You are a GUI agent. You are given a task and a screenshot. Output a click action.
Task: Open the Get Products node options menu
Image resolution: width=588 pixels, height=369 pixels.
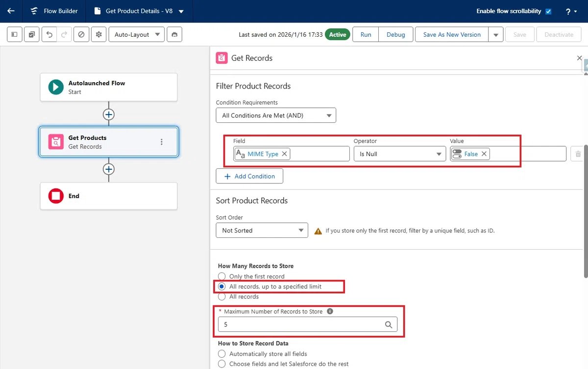[x=162, y=142]
